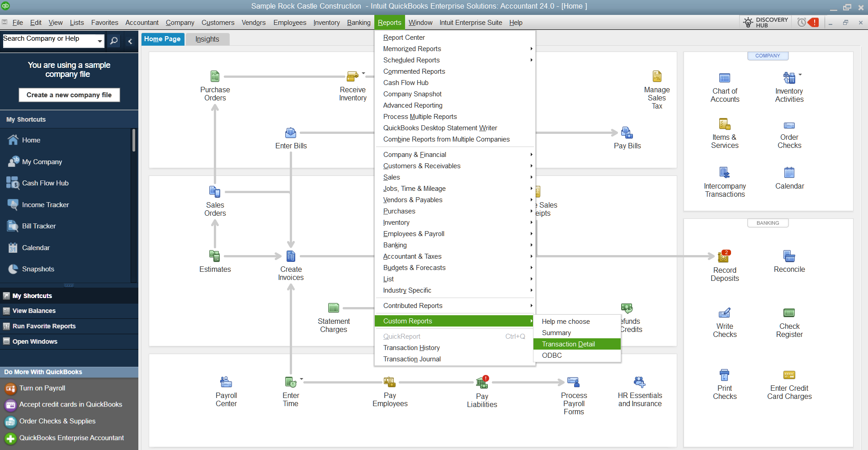Open the Payroll Center icon
The image size is (868, 450).
tap(226, 382)
